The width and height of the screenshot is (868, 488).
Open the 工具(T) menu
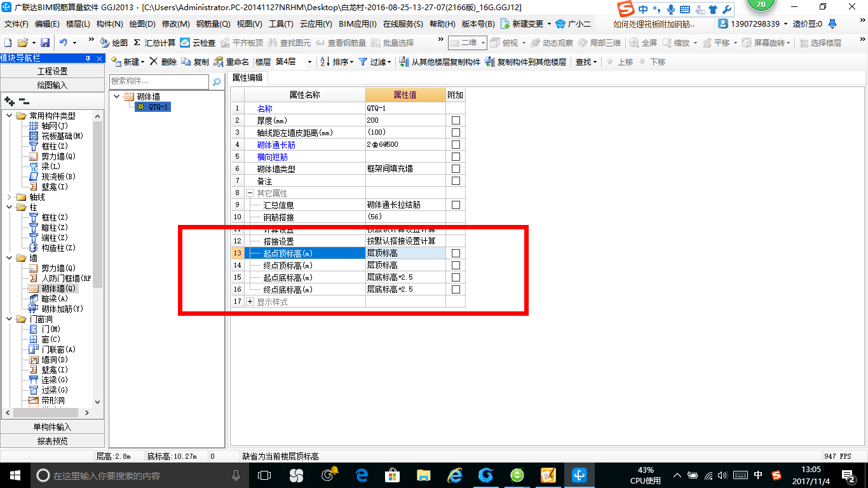pos(281,24)
